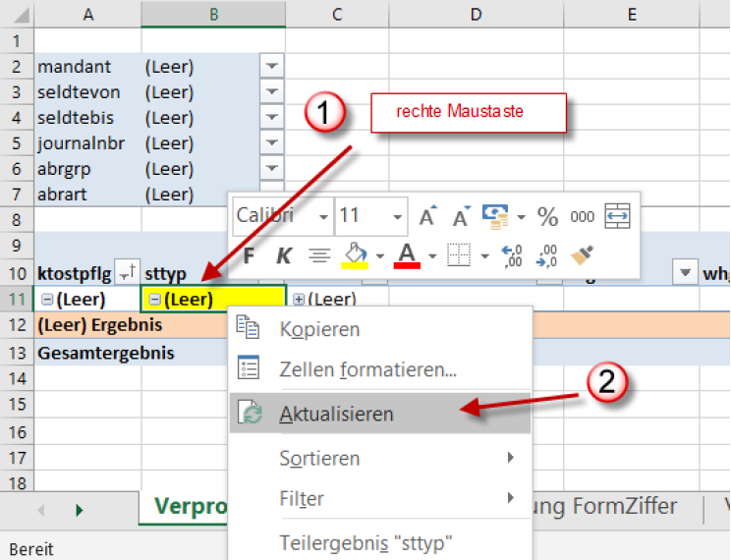Collapse (Leer) group in yellow cell B11
This screenshot has height=560, width=731.
click(155, 300)
